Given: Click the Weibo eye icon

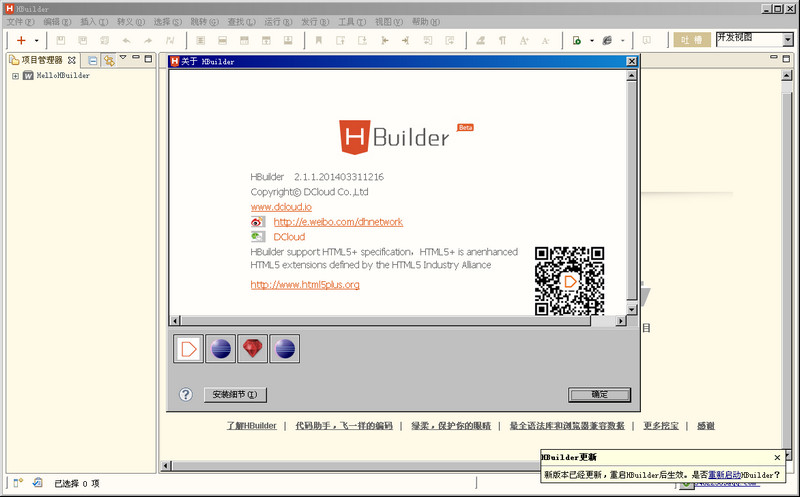Looking at the screenshot, I should 258,222.
